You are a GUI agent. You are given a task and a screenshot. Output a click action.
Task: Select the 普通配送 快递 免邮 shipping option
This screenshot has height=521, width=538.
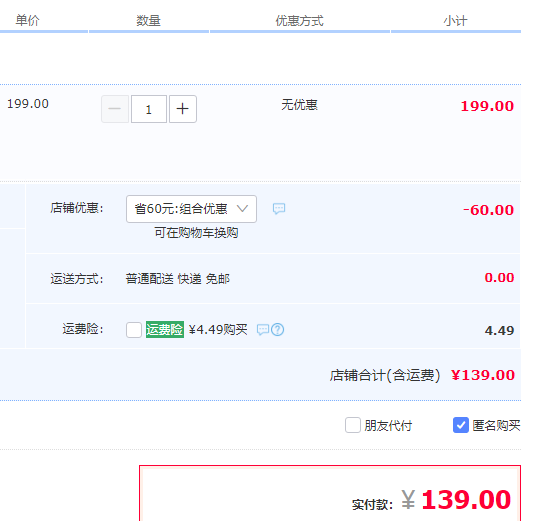(x=178, y=279)
